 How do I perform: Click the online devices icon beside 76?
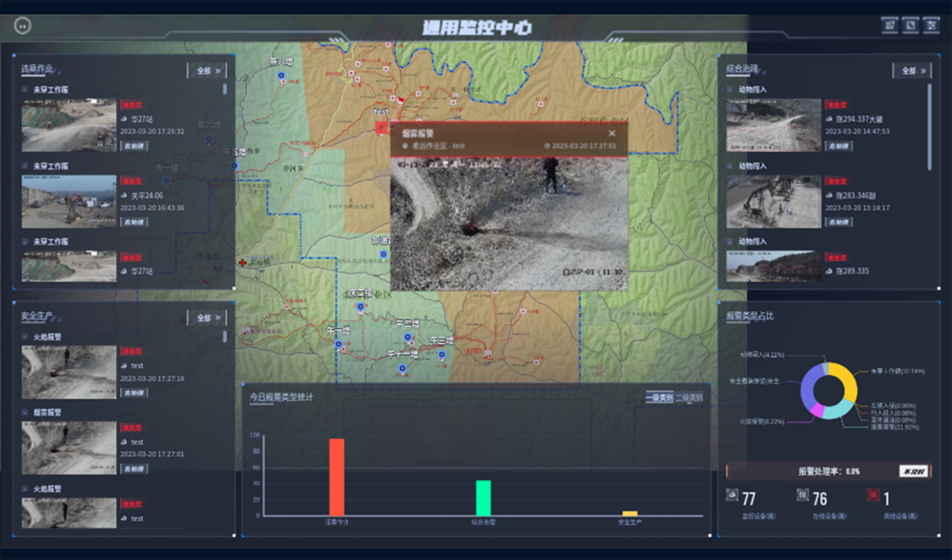tap(803, 495)
